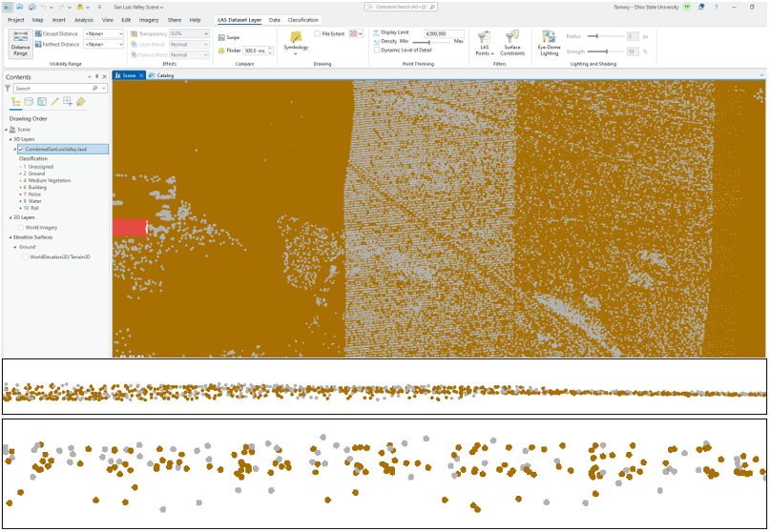Activate the Swipe tool

coord(229,37)
